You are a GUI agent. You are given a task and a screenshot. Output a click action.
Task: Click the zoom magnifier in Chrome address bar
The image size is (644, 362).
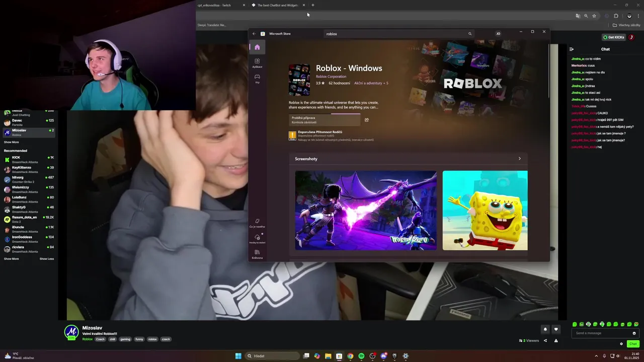point(586,16)
